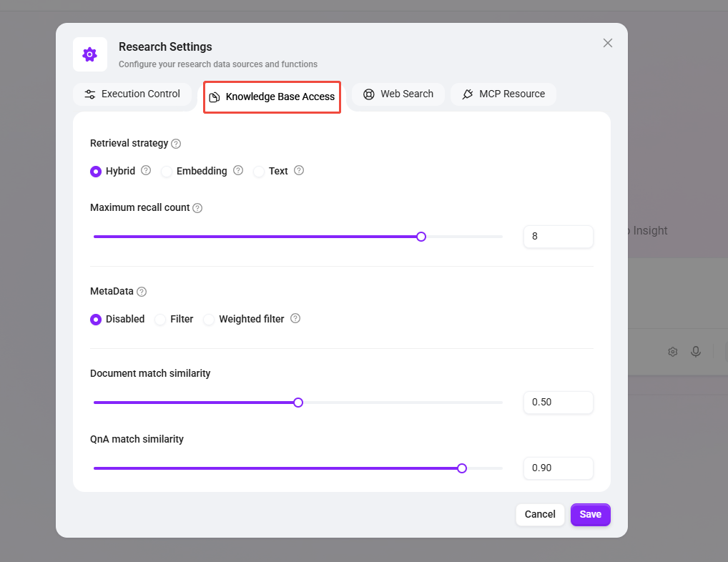Cancel the settings changes
Viewport: 728px width, 562px height.
click(x=540, y=514)
